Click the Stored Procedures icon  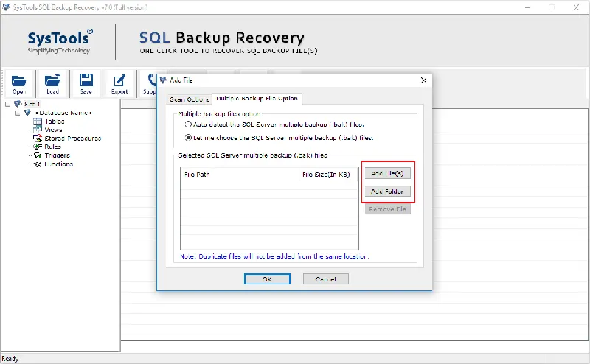click(x=38, y=138)
